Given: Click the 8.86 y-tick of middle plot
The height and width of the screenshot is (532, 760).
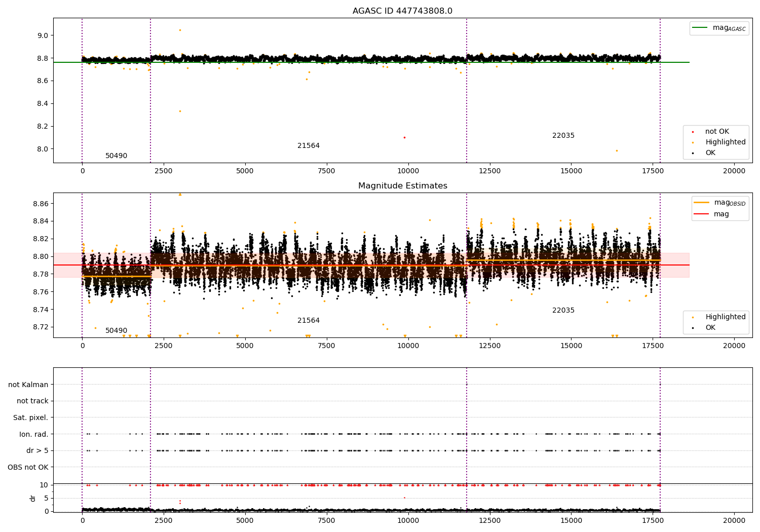Looking at the screenshot, I should tap(41, 204).
